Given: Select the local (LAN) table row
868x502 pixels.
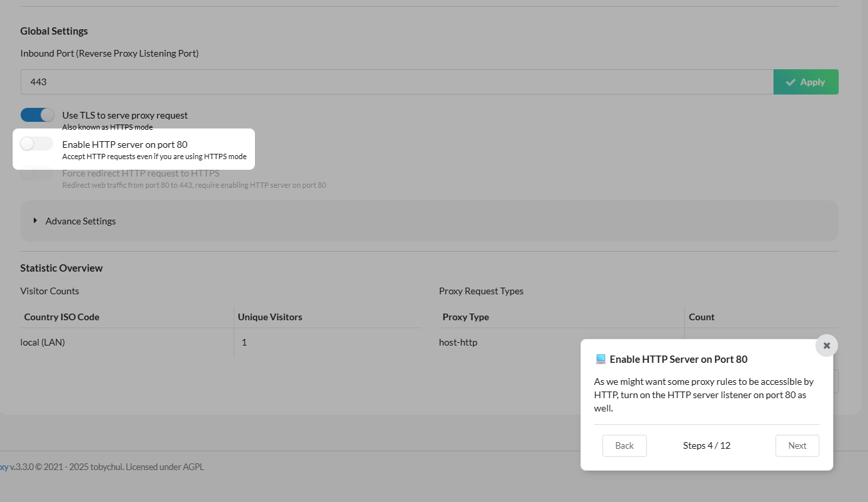Looking at the screenshot, I should (43, 342).
